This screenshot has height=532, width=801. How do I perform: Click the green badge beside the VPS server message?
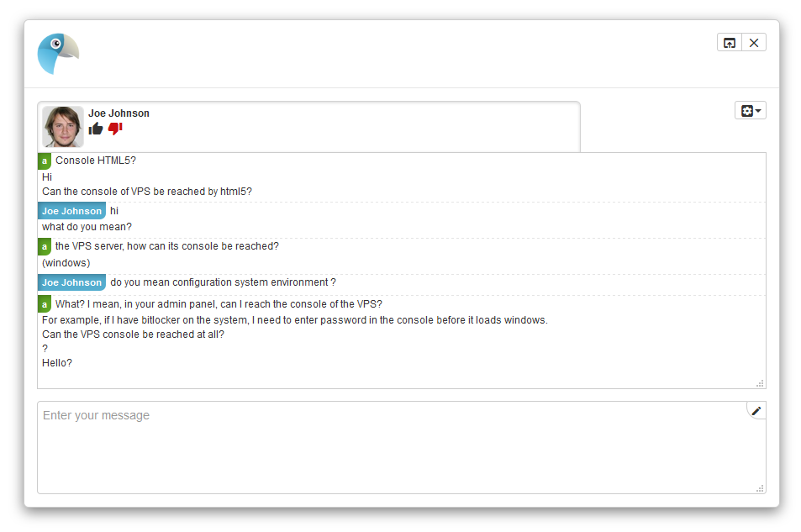(45, 247)
